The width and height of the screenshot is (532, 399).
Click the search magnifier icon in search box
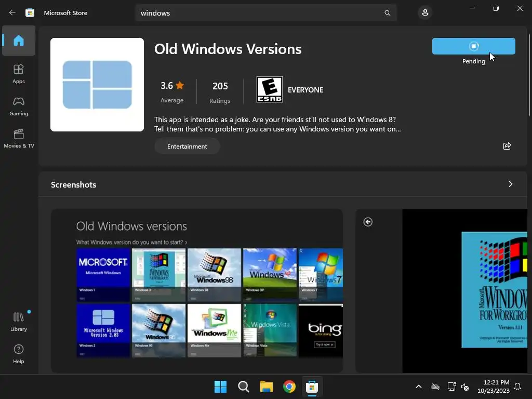[387, 13]
